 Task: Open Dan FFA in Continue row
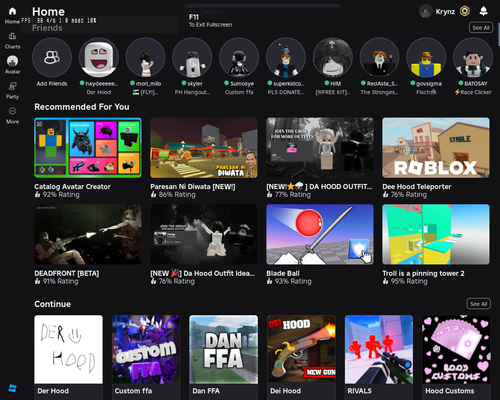(224, 349)
